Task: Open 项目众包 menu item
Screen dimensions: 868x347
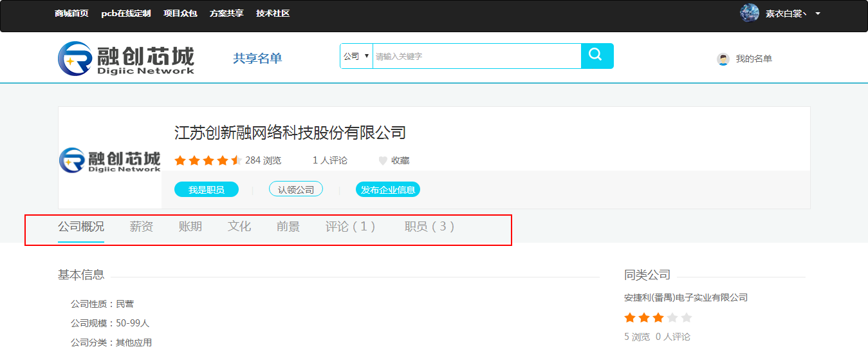Action: [x=180, y=14]
